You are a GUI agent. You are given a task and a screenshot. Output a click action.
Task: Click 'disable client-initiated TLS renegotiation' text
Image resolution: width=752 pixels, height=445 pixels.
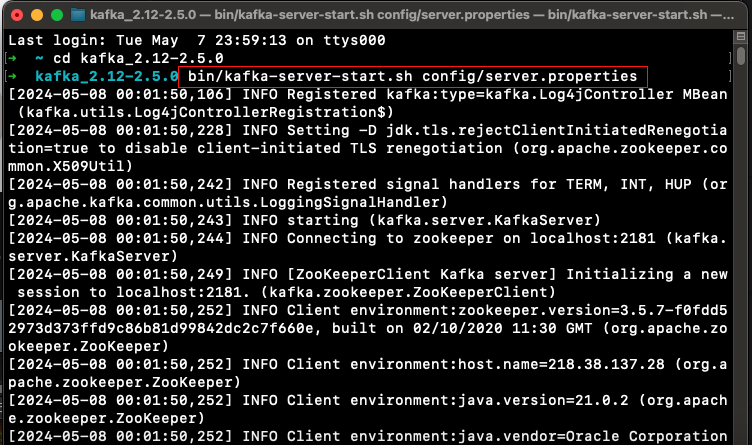click(x=314, y=148)
